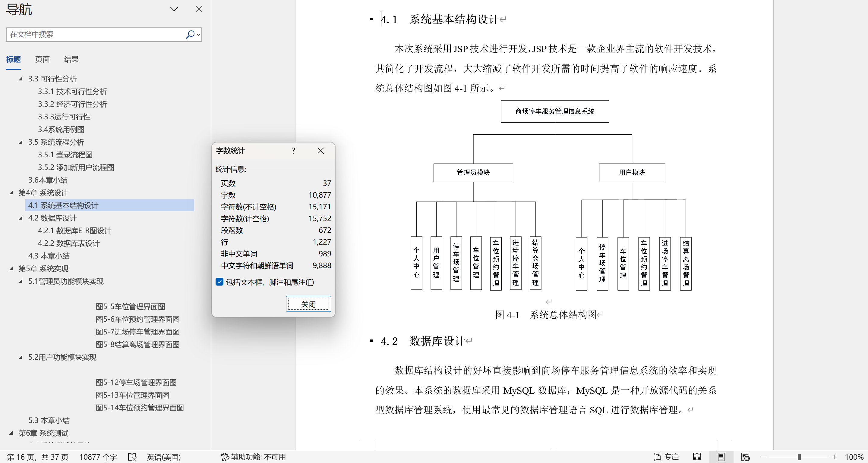The width and height of the screenshot is (868, 463).
Task: Open accessibility checker in status bar
Action: 253,457
